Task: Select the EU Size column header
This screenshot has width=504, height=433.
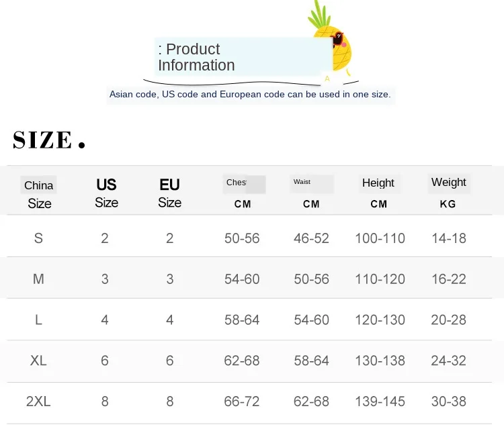Action: (170, 193)
